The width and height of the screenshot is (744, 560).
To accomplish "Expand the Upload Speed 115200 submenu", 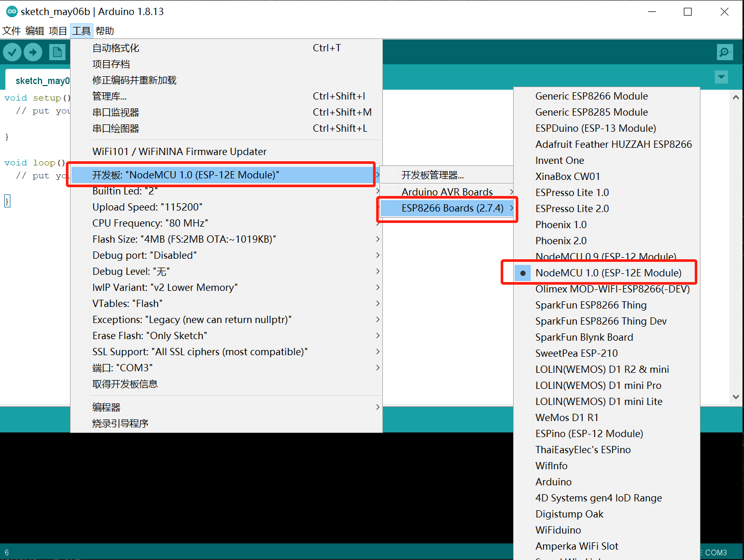I will point(226,207).
